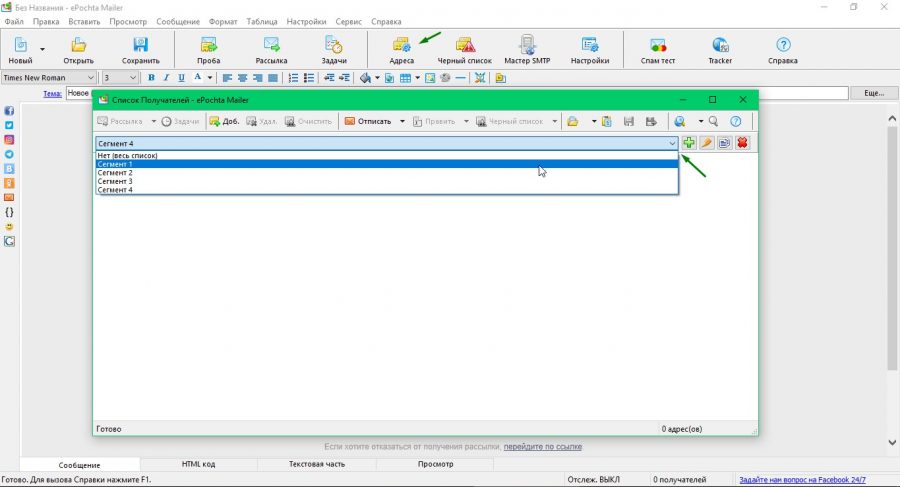900x487 pixels.
Task: Open the Вставить menu
Action: coord(84,21)
